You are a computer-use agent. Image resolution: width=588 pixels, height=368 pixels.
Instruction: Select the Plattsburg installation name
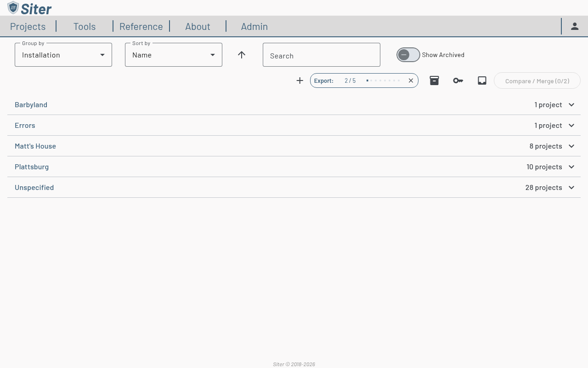[x=32, y=167]
